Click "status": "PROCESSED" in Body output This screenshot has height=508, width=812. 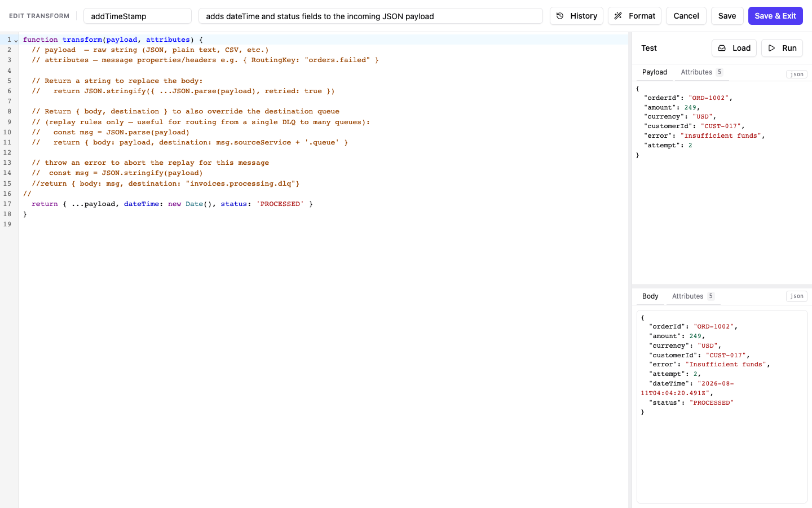(691, 402)
